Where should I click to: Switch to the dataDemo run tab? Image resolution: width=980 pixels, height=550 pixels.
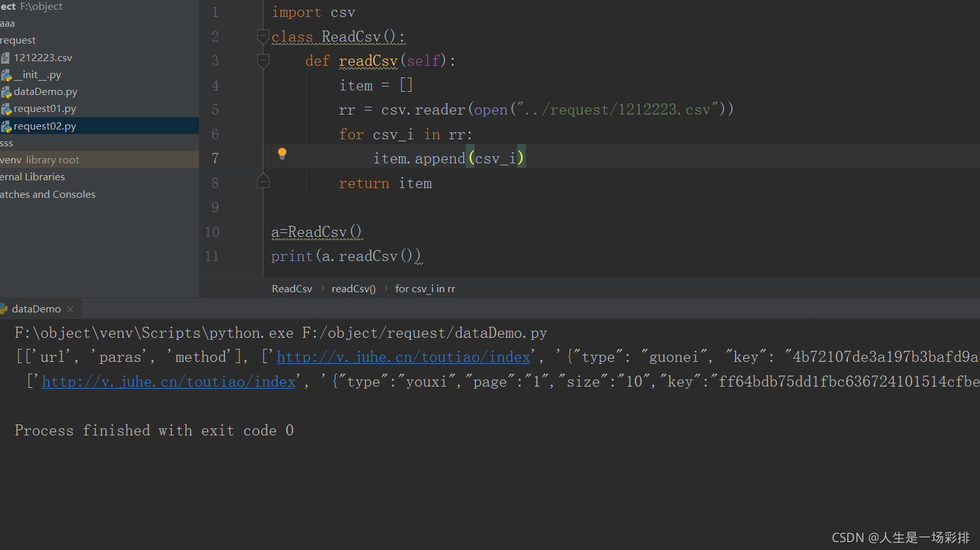(36, 309)
